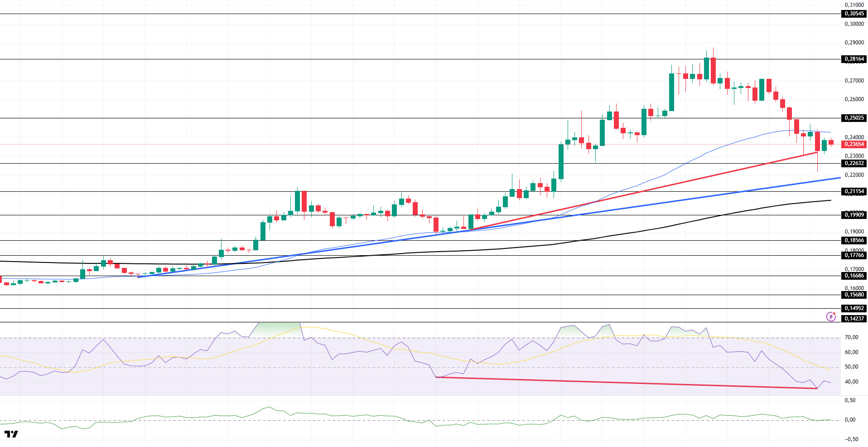Viewport: 868px width, 447px height.
Task: Click the lower indicator scale value 0,50
Action: 850,400
